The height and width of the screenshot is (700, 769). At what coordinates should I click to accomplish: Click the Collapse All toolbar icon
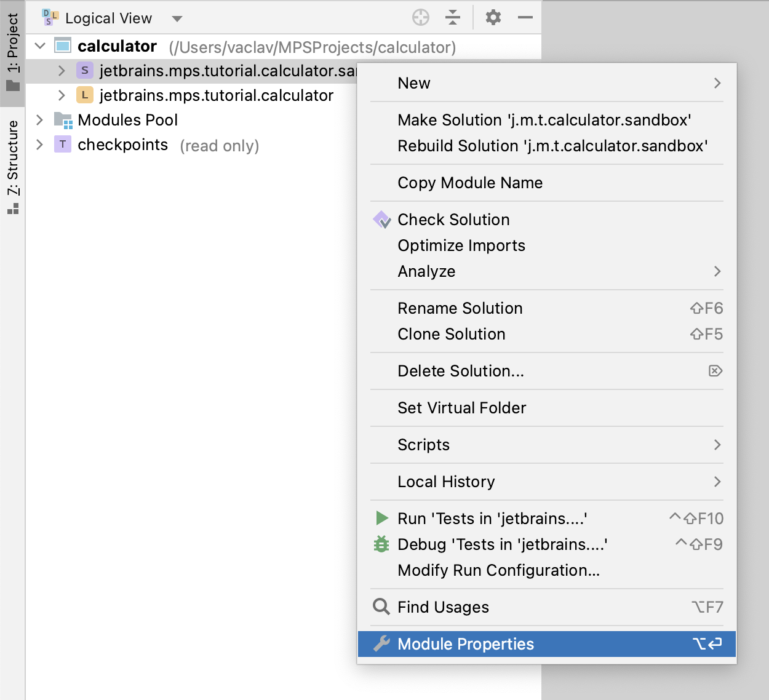(x=453, y=18)
